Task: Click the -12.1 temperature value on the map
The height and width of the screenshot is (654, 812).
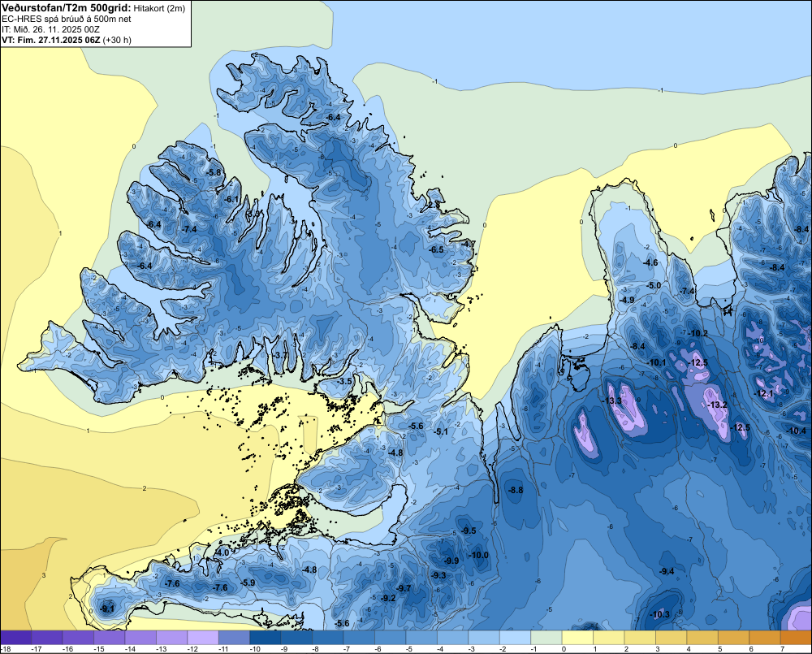Action: pos(763,394)
